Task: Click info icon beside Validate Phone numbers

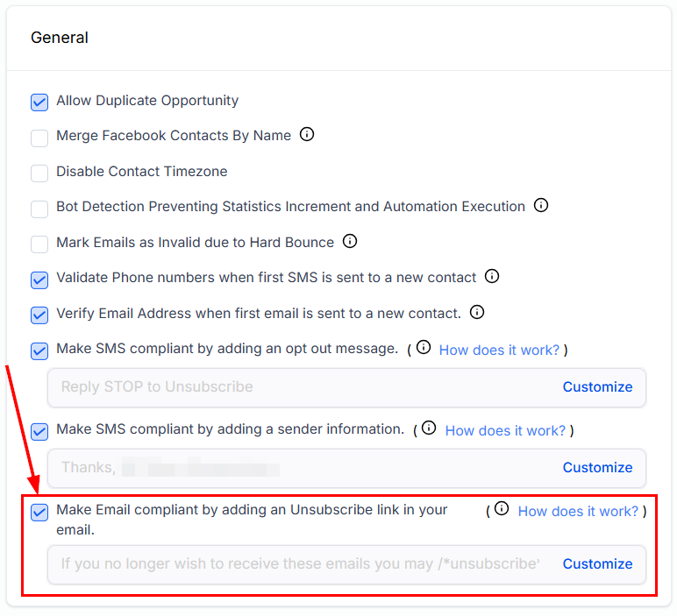Action: [x=492, y=277]
